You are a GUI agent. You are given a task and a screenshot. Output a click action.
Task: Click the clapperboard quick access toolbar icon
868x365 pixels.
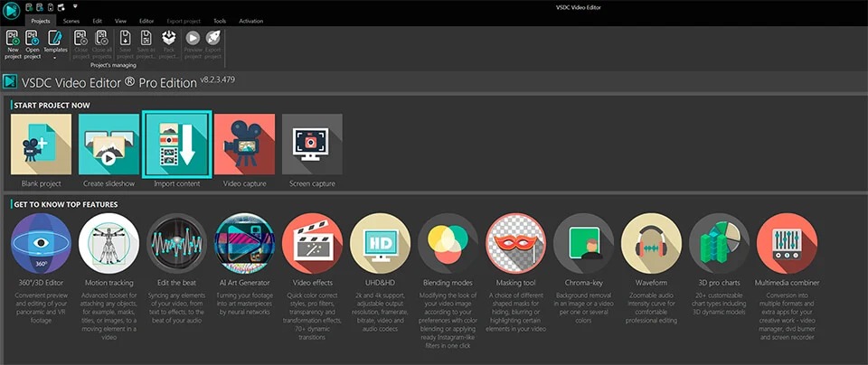(61, 7)
